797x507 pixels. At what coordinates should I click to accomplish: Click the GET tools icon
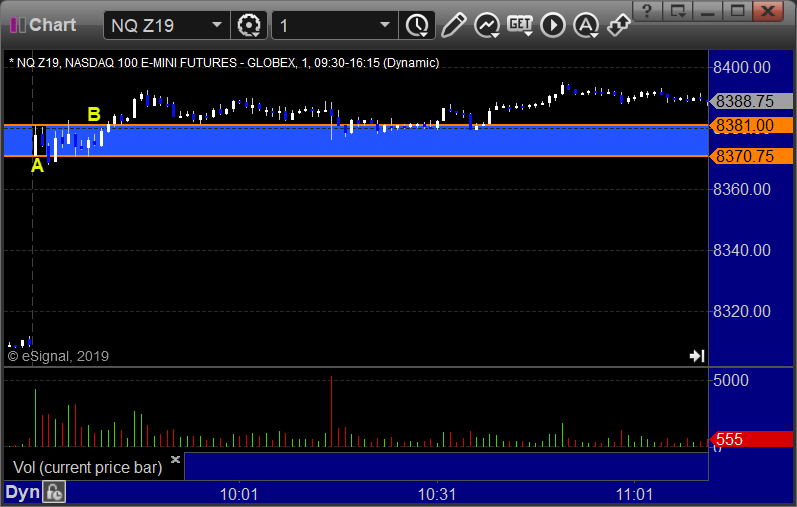pyautogui.click(x=520, y=25)
